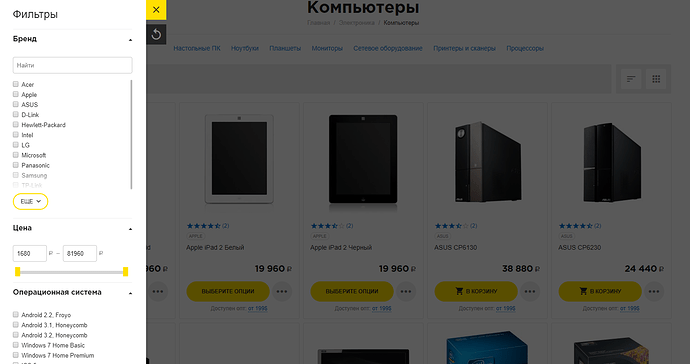
Task: Open more options for Apple iPad 2 Белый
Action: tap(282, 291)
